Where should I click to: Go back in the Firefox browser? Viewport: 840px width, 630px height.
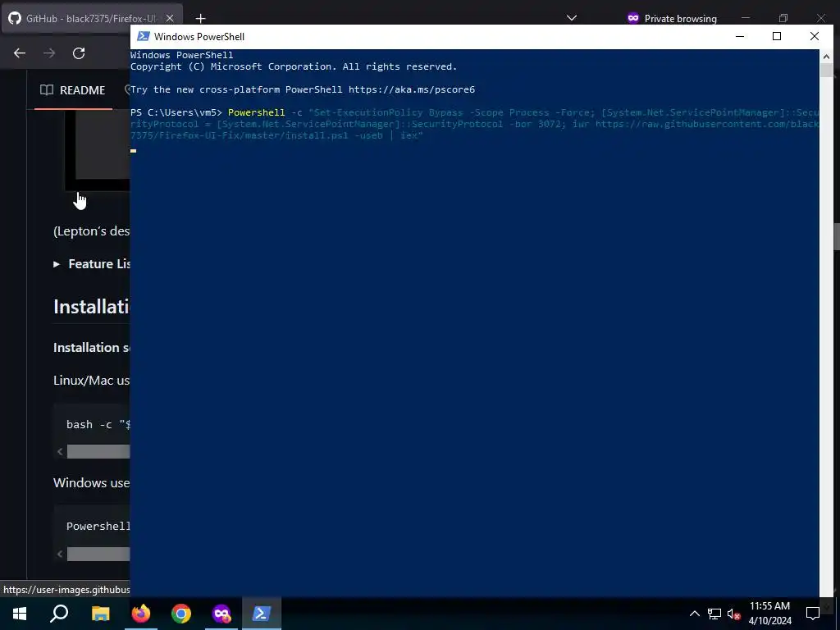tap(20, 53)
